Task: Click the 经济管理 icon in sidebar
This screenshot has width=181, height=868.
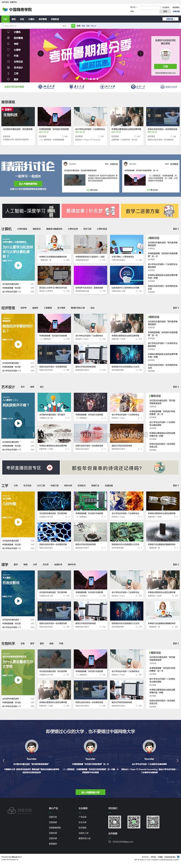Action: 9,38
